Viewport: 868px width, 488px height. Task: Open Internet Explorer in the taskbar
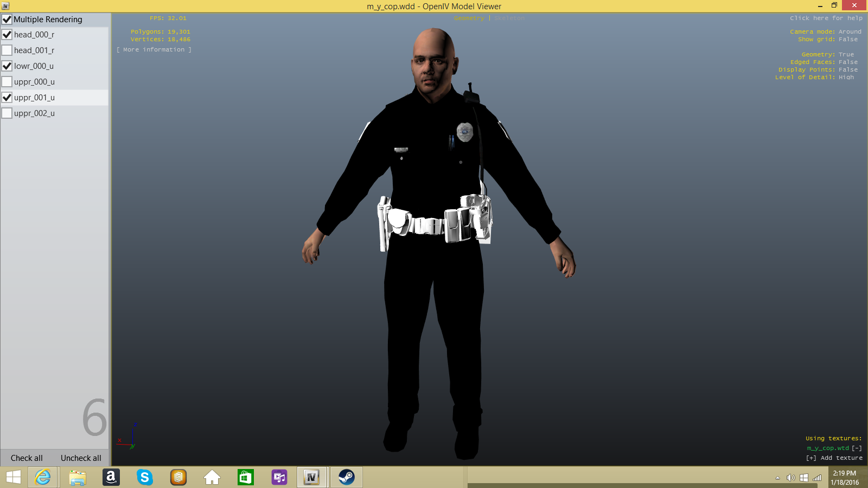[42, 477]
